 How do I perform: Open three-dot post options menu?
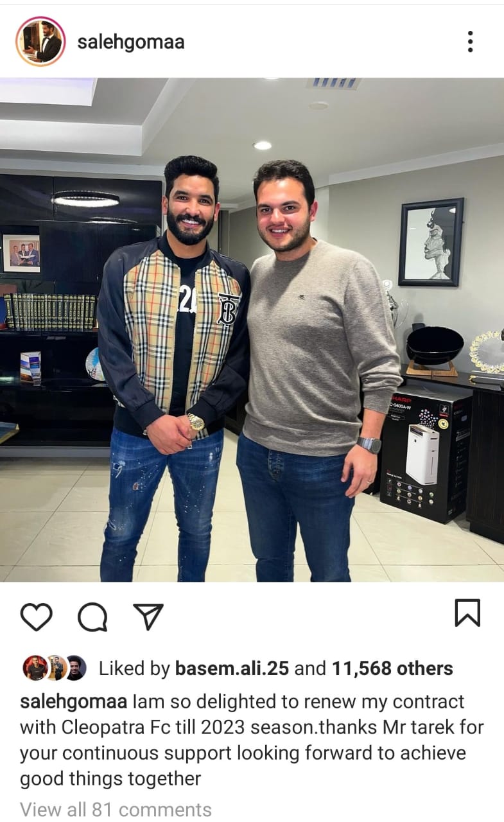pyautogui.click(x=470, y=42)
